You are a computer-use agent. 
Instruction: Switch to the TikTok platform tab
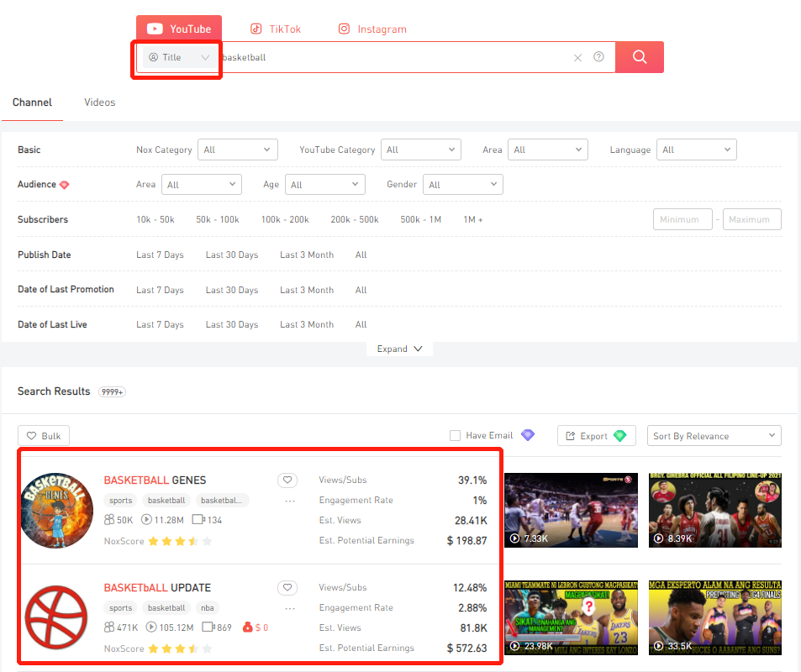(275, 29)
